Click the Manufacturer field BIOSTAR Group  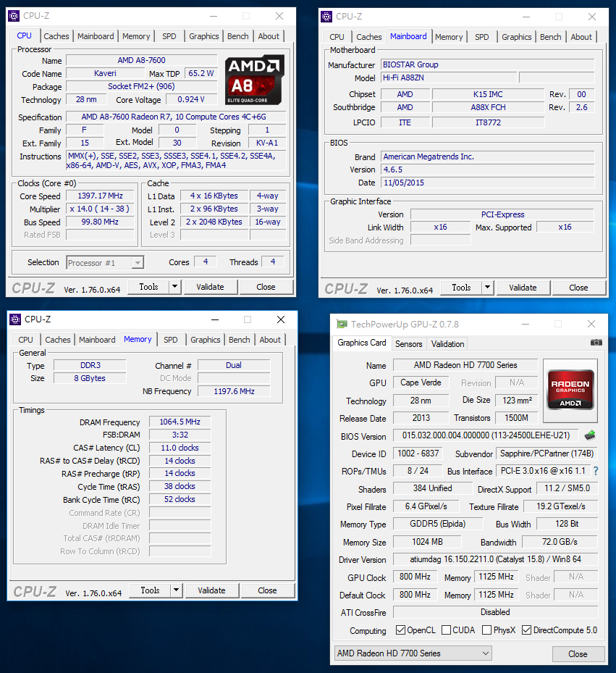coord(488,64)
